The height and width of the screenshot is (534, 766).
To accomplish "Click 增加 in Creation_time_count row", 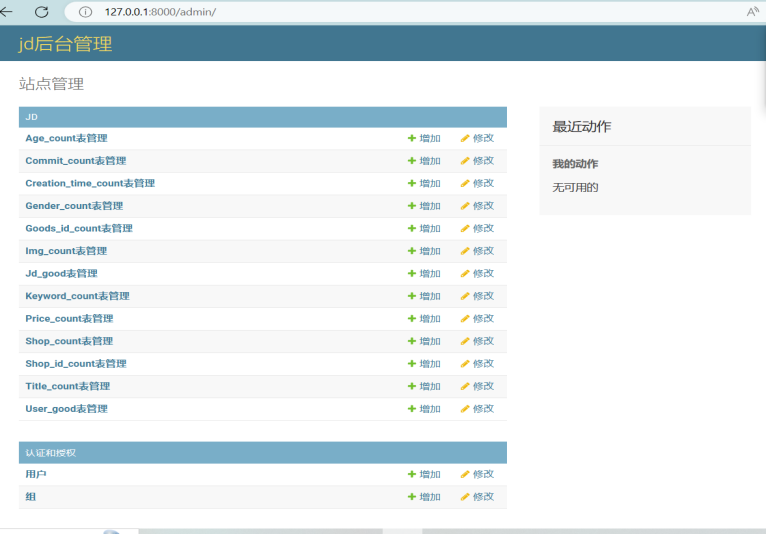I will (424, 183).
